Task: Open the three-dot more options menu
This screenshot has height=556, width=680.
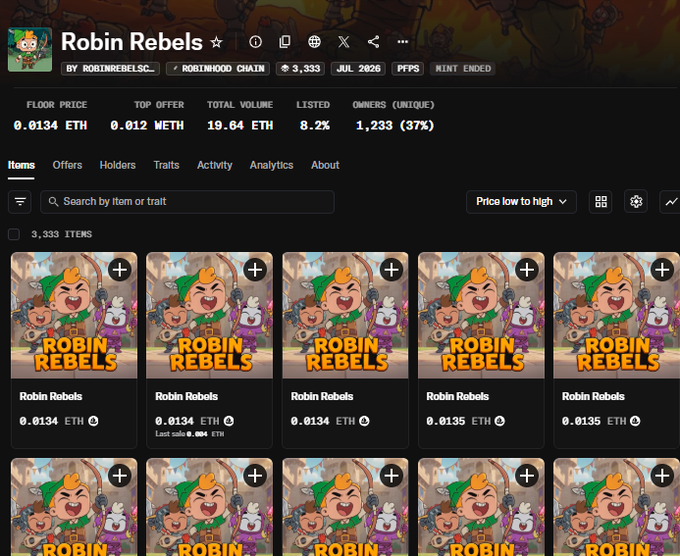Action: click(403, 42)
